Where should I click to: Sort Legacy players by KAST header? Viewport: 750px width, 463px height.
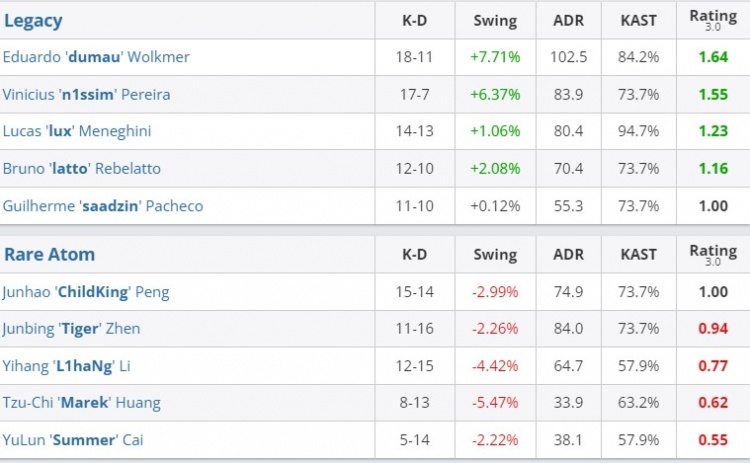click(638, 20)
